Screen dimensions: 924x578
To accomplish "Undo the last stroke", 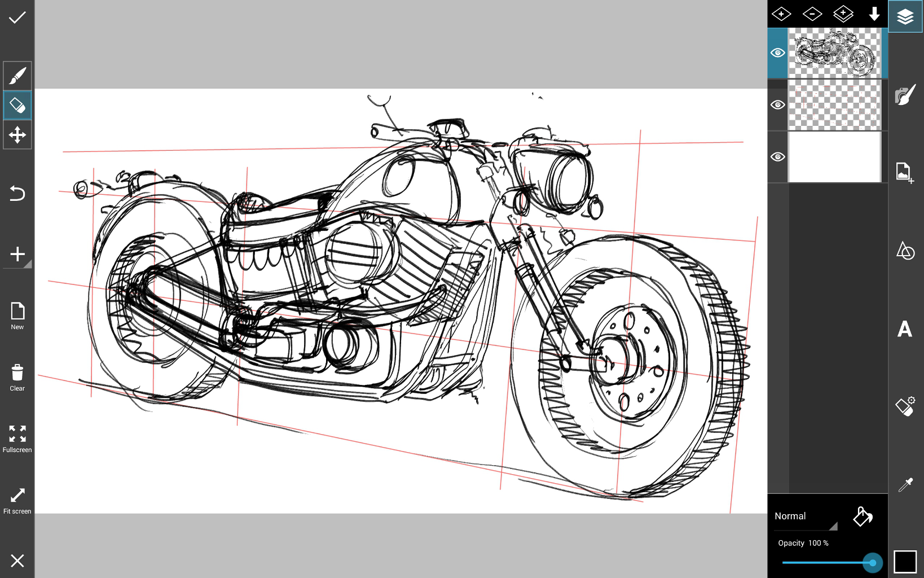I will coord(17,194).
